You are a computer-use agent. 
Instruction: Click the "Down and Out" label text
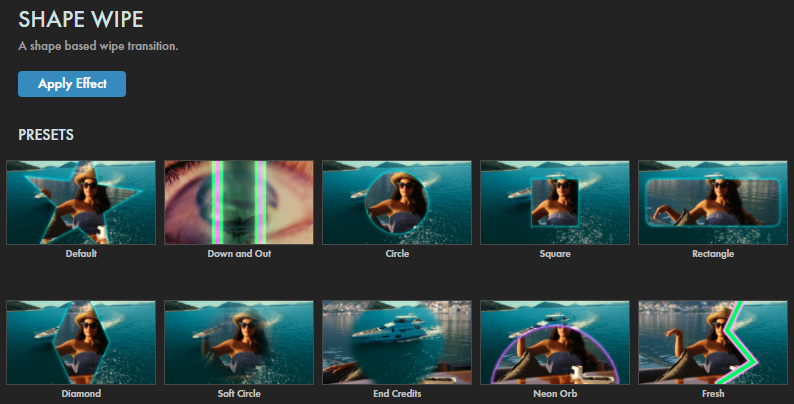[x=239, y=254]
